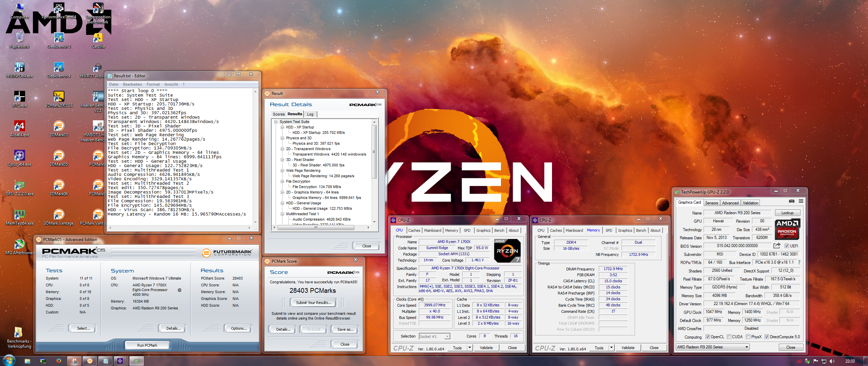Take a GPU-Z screenshot with the camera icon
Image resolution: width=868 pixels, height=366 pixels.
coord(792,201)
